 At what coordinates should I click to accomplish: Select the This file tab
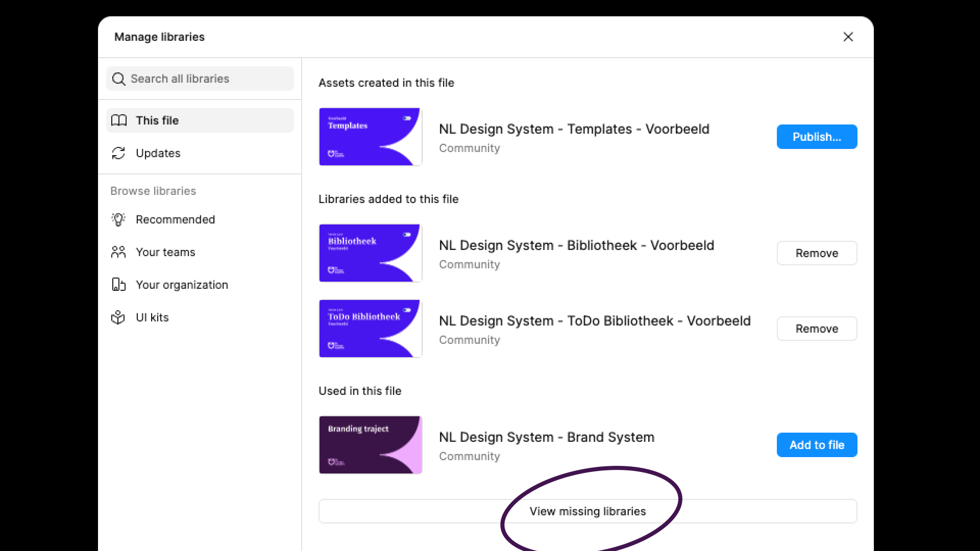[157, 120]
